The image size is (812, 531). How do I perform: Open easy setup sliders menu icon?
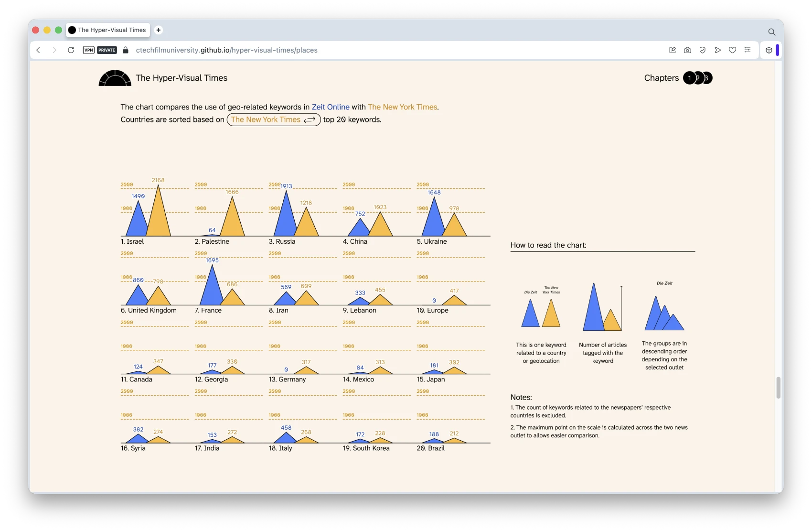point(748,50)
